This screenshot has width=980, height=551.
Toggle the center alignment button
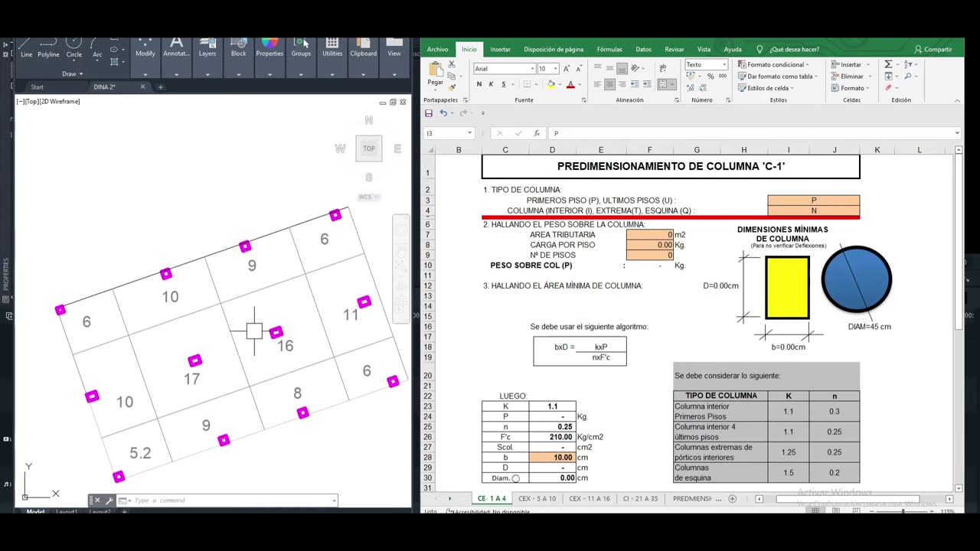click(x=610, y=84)
